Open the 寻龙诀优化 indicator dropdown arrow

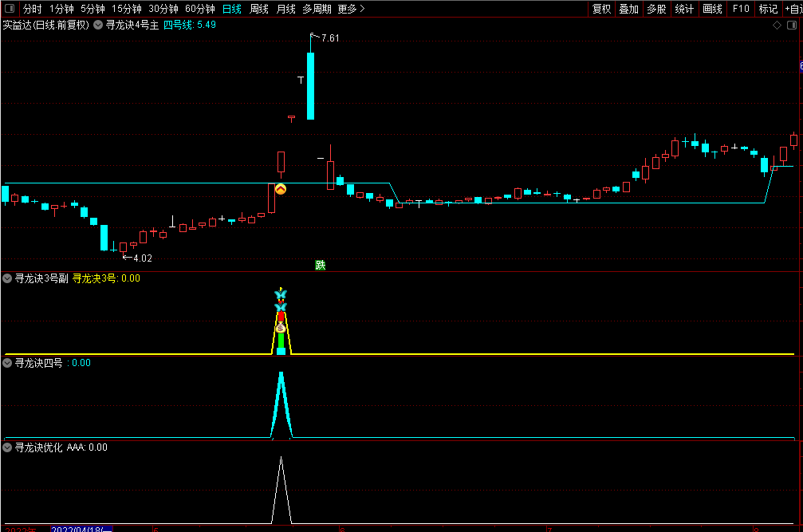pyautogui.click(x=8, y=447)
